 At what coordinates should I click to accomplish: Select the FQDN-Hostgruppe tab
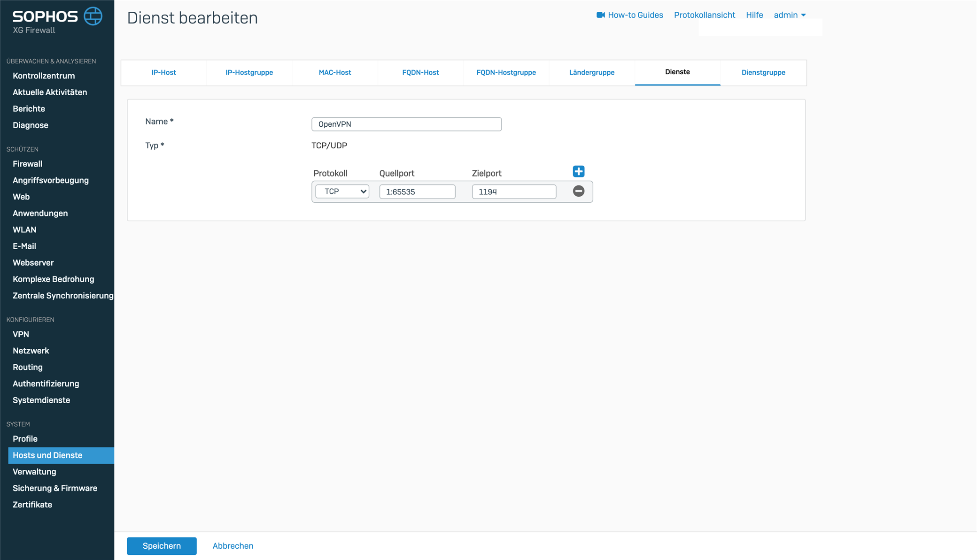coord(506,72)
